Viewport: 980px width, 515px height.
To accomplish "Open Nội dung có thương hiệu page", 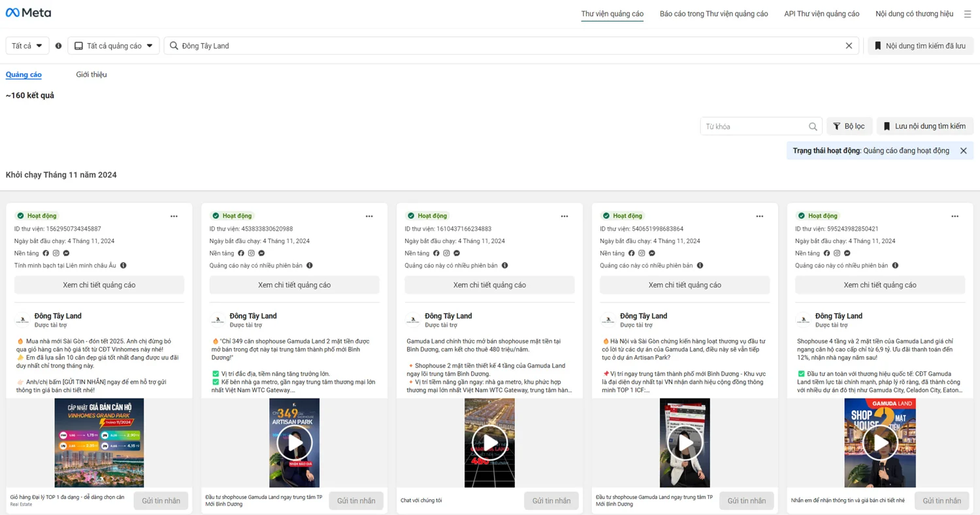I will [914, 14].
